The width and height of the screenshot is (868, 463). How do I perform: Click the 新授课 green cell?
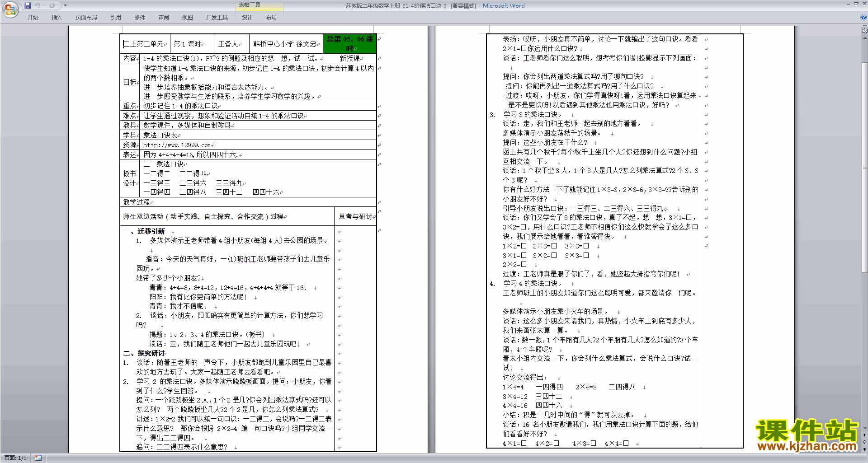tap(349, 58)
